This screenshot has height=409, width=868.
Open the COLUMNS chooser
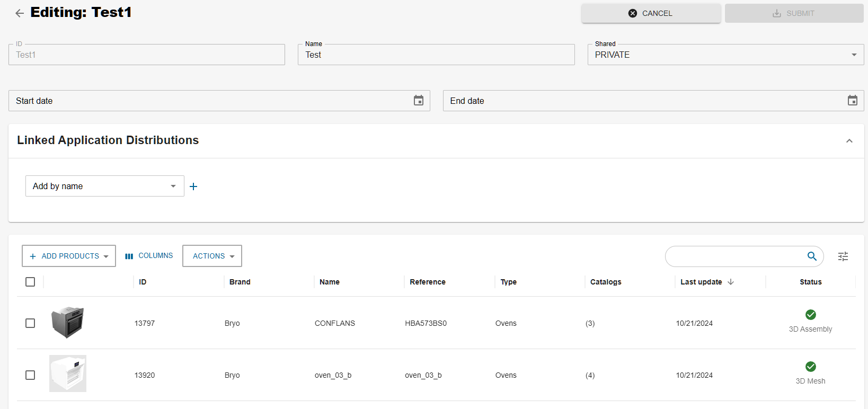(149, 256)
